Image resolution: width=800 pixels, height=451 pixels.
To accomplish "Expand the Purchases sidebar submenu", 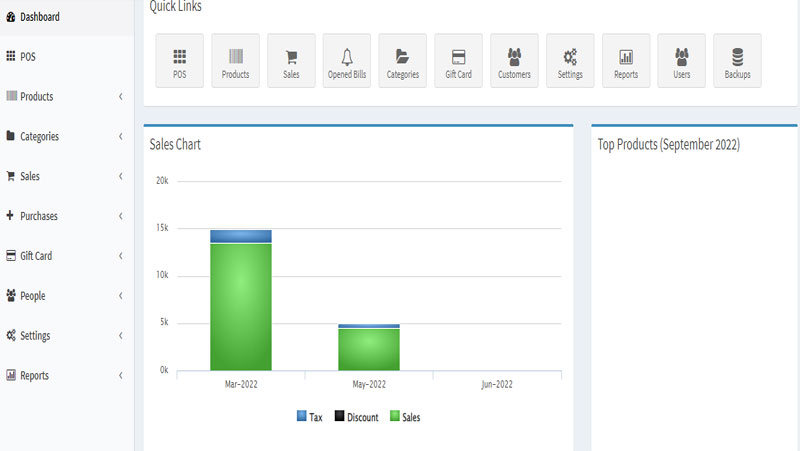I will coord(66,216).
